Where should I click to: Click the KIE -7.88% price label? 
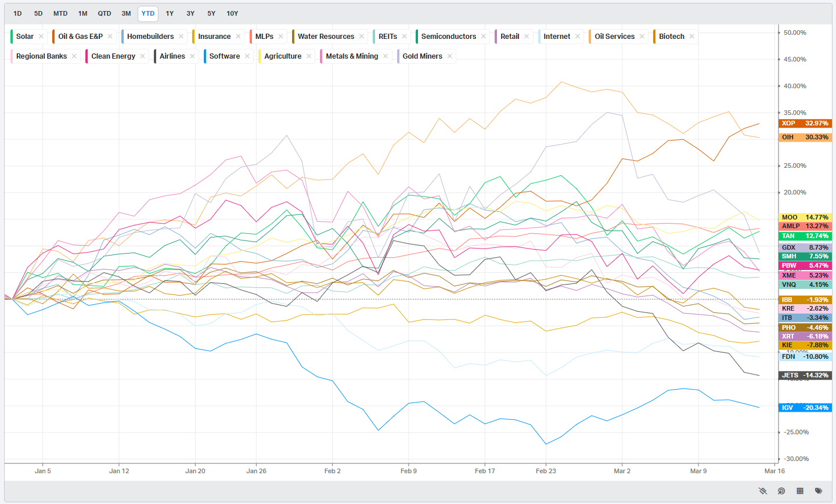(x=805, y=345)
